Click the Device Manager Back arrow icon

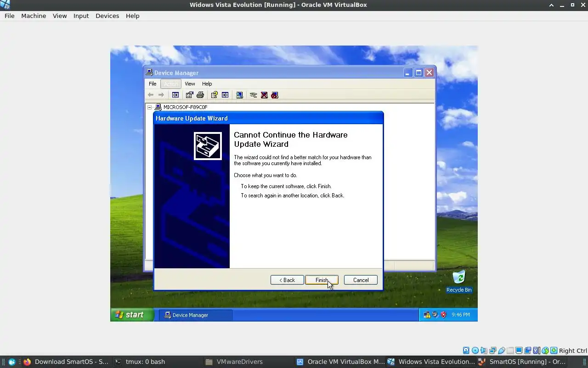click(151, 95)
